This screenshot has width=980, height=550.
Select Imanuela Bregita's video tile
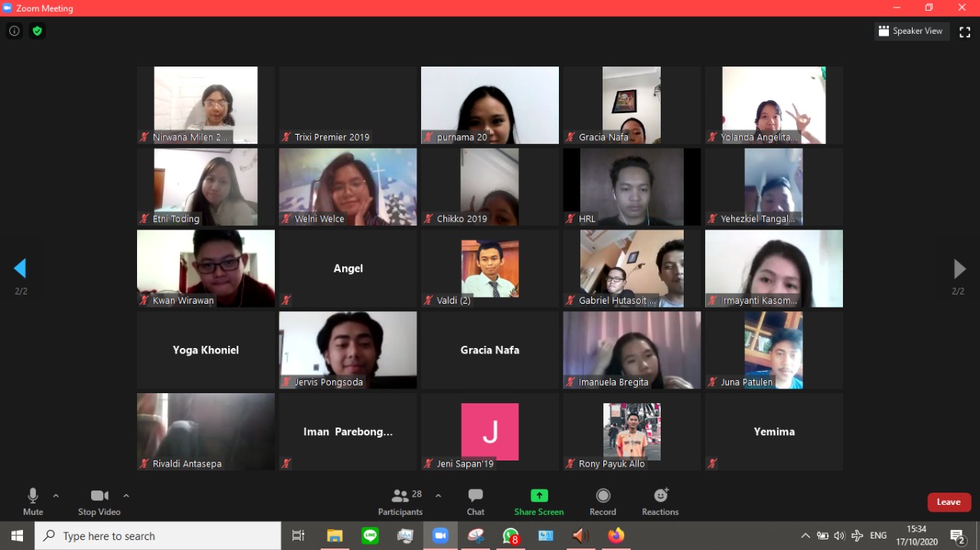point(632,350)
